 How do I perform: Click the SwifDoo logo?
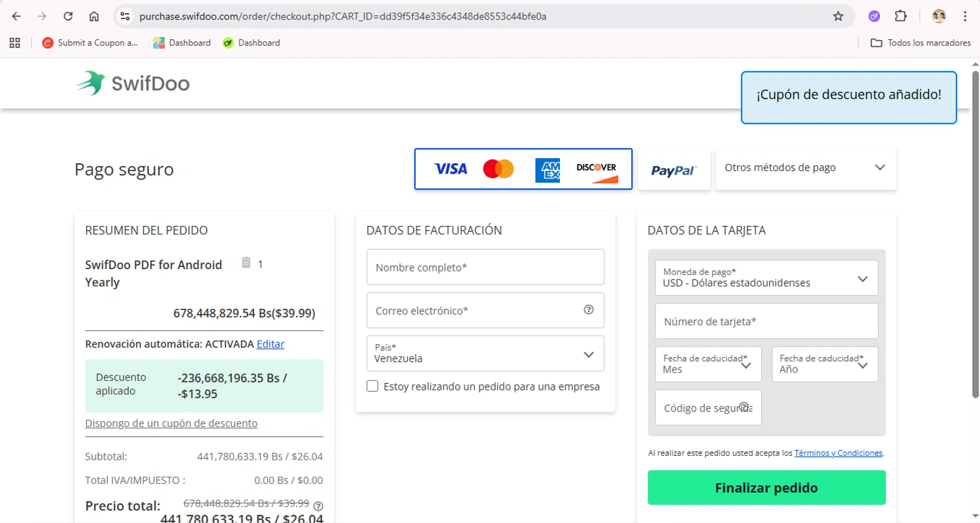click(x=133, y=83)
